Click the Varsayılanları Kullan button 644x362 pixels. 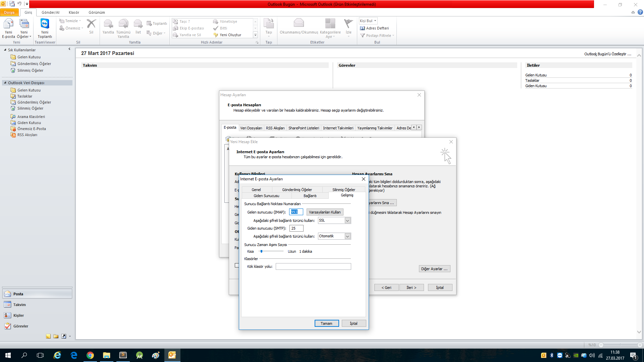(x=325, y=212)
